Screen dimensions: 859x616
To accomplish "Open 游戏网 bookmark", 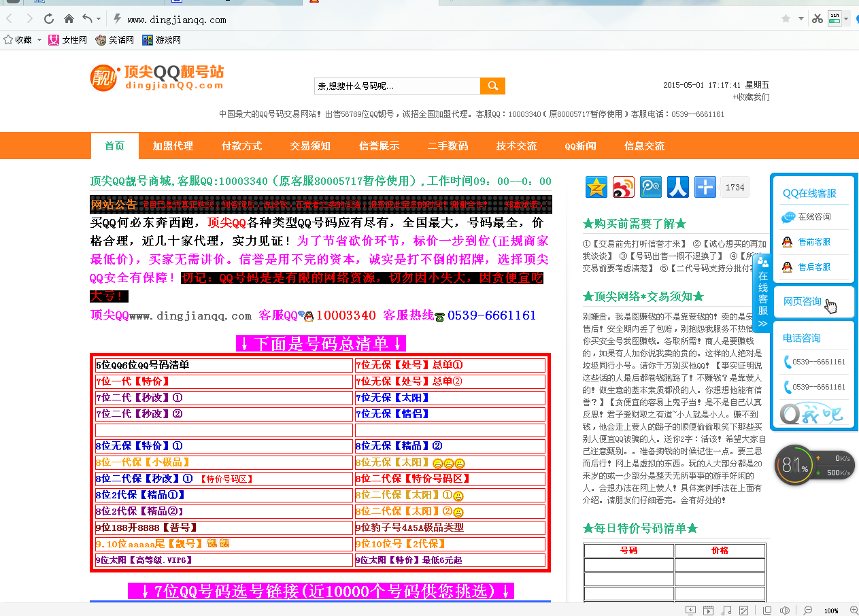I will pyautogui.click(x=162, y=40).
